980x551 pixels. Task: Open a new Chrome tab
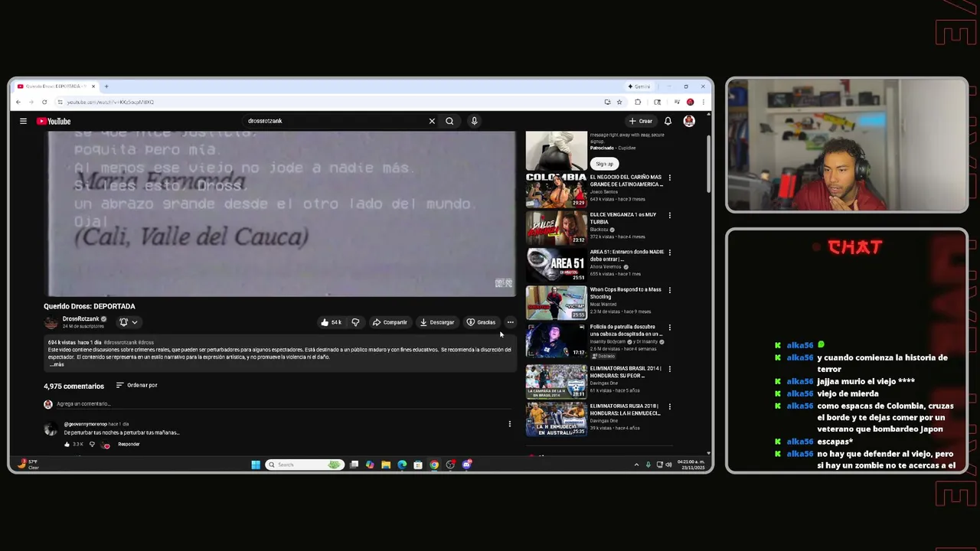[x=106, y=86]
